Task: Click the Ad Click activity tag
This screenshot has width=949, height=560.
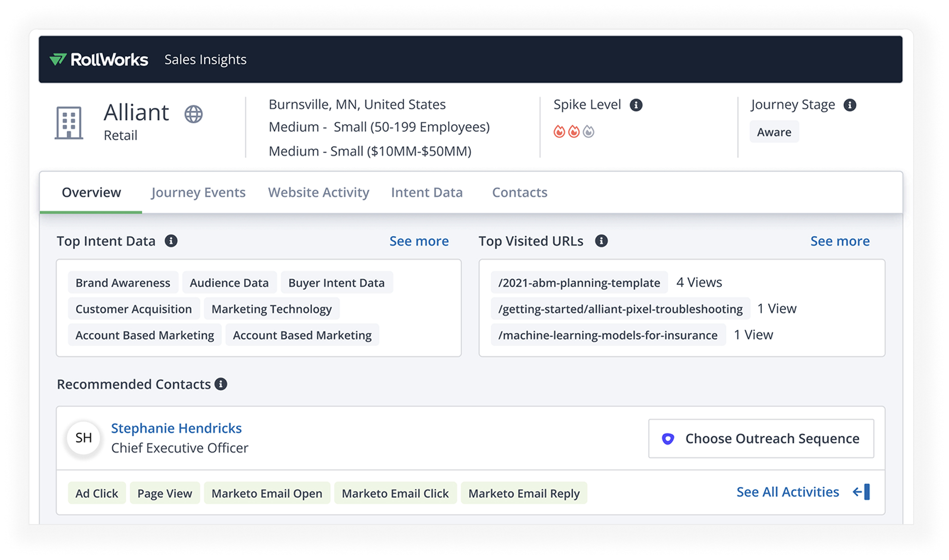Action: tap(97, 493)
